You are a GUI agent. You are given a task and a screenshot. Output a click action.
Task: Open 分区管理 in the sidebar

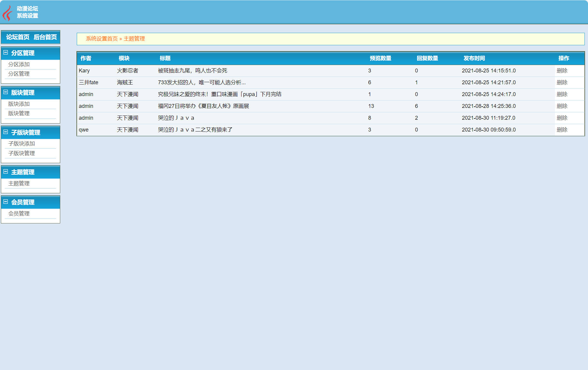click(19, 74)
